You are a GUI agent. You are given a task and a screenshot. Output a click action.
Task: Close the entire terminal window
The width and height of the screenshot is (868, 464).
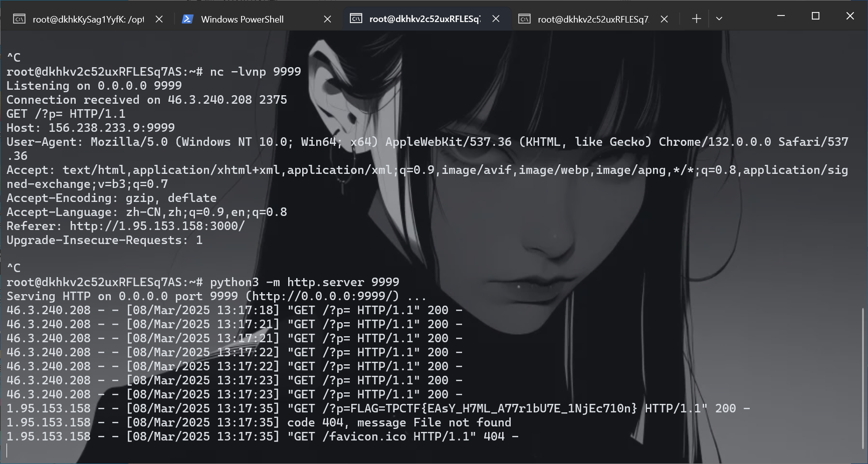click(x=850, y=16)
